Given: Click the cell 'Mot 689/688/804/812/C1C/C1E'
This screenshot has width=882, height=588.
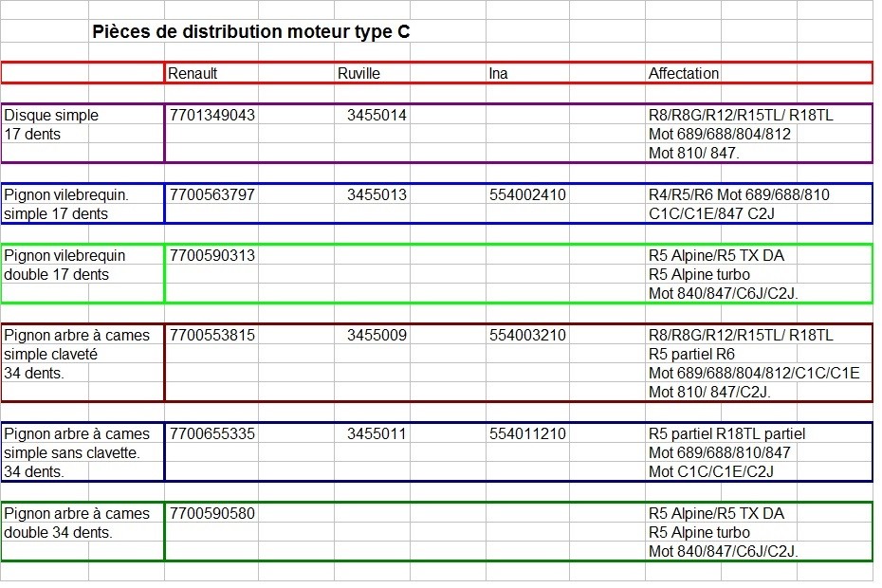Looking at the screenshot, I should coord(754,374).
